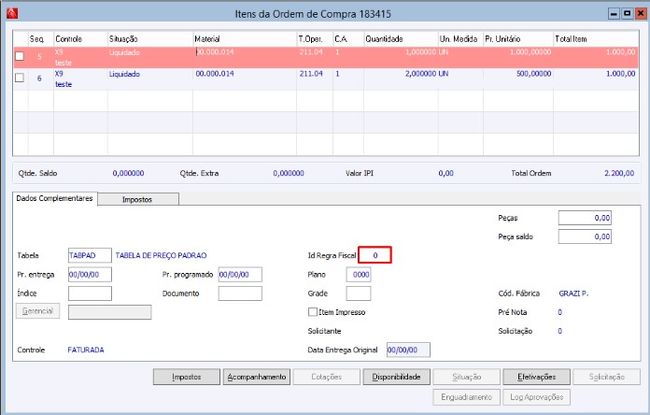Click the red app icon in title bar
650x415 pixels.
[12, 13]
